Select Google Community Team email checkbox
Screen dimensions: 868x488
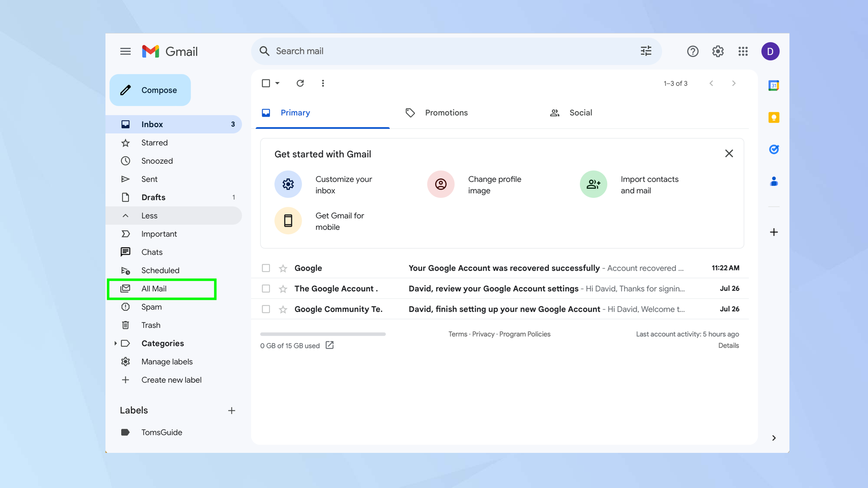click(x=266, y=309)
